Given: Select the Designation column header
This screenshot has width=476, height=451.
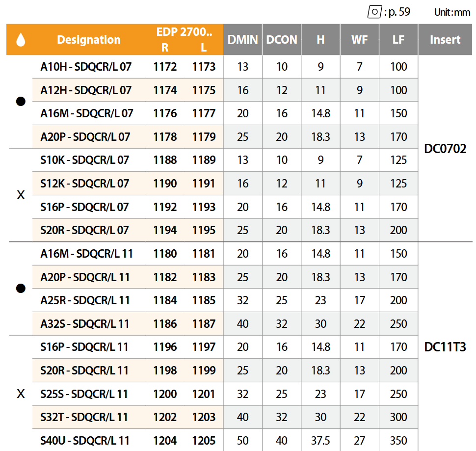Looking at the screenshot, I should click(89, 40).
